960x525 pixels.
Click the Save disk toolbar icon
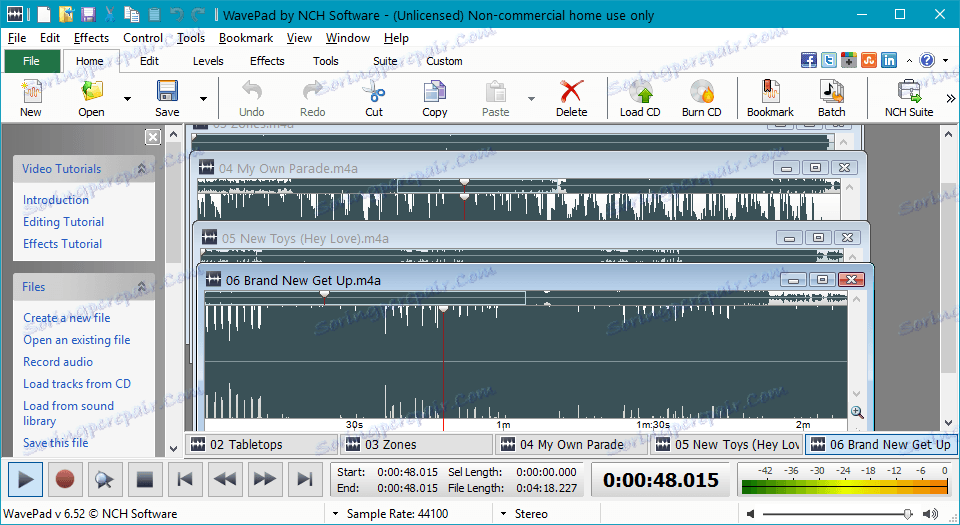[167, 92]
